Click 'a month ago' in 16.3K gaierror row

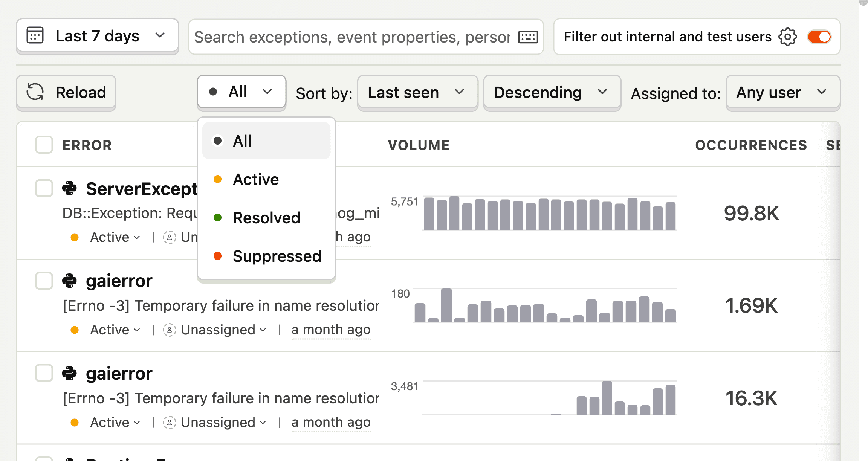331,423
